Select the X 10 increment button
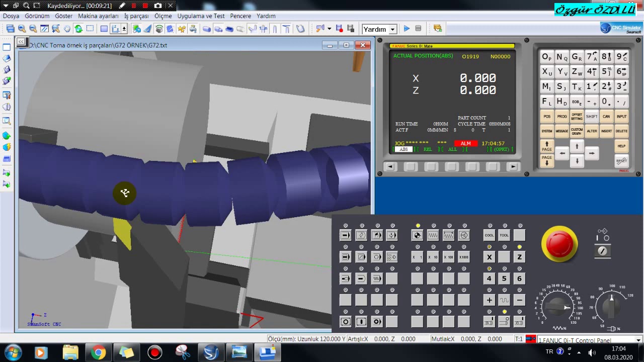The height and width of the screenshot is (362, 644). click(x=433, y=257)
